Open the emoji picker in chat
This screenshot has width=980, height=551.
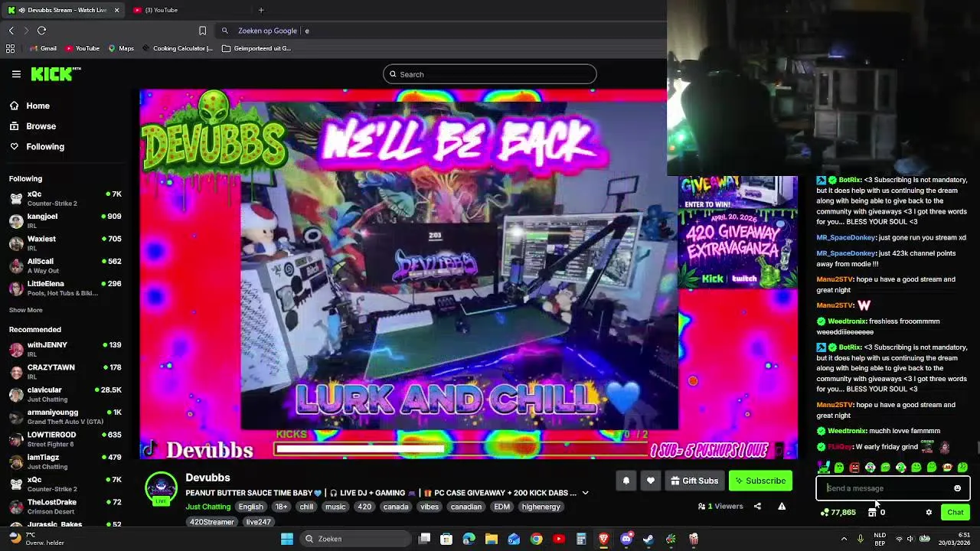957,488
